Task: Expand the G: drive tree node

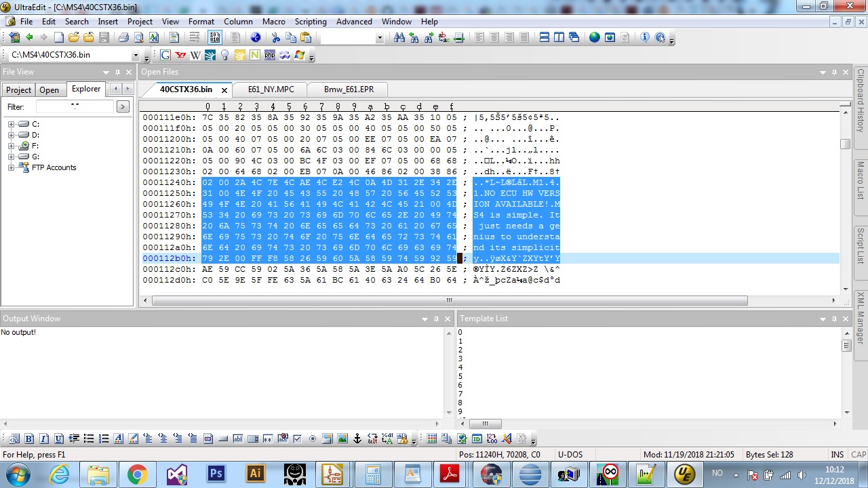Action: click(x=12, y=157)
